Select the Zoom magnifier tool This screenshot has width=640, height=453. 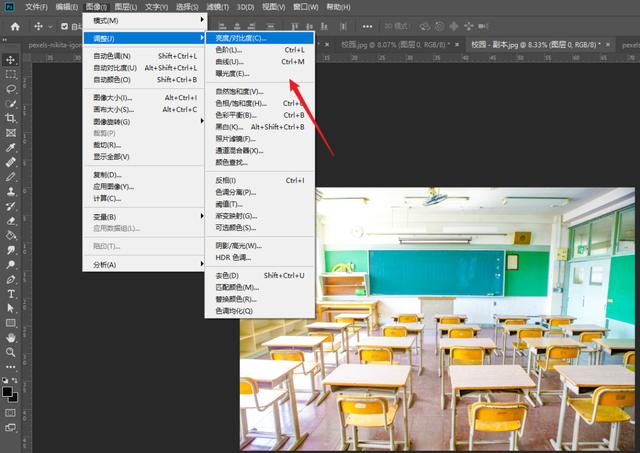click(11, 352)
